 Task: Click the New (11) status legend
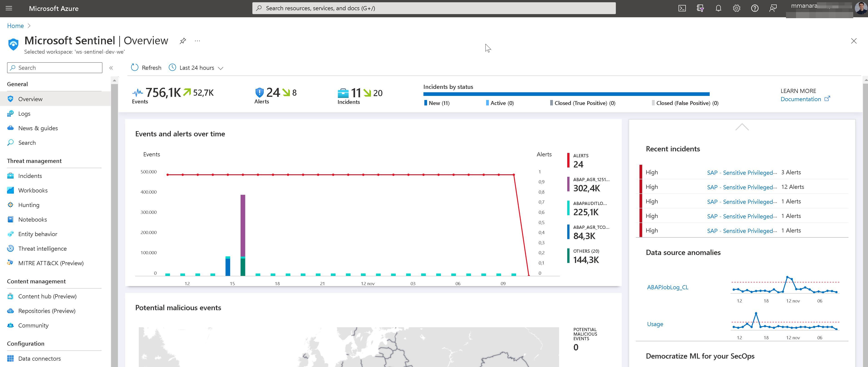437,103
